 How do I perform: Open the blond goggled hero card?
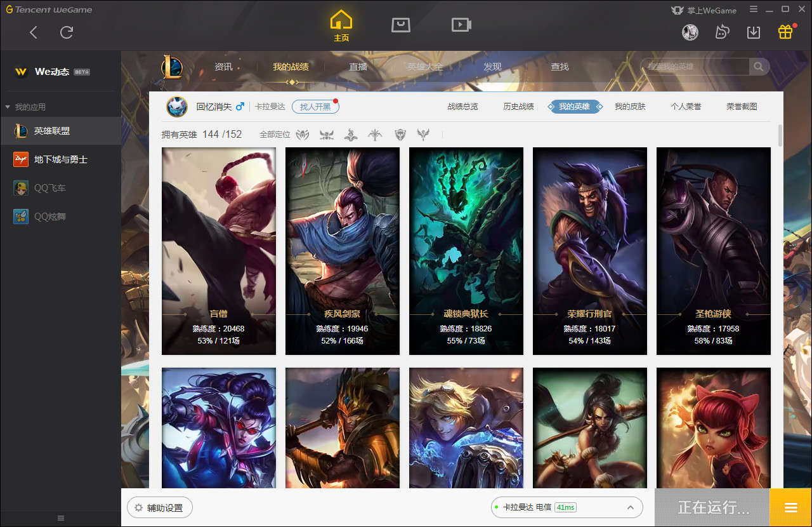click(466, 428)
